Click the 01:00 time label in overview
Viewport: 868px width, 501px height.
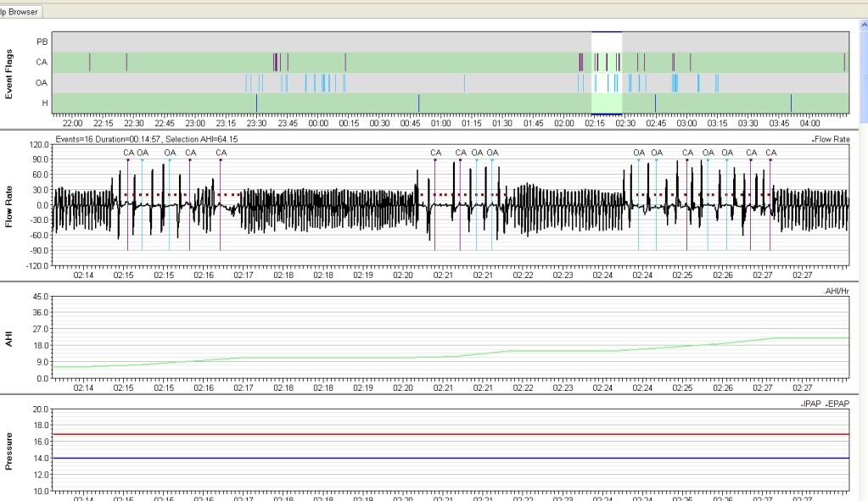pos(440,123)
